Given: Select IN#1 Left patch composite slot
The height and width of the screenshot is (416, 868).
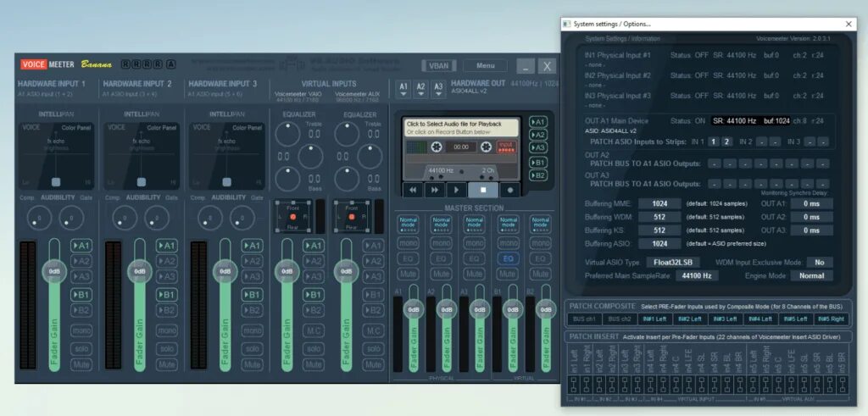Looking at the screenshot, I should [655, 319].
